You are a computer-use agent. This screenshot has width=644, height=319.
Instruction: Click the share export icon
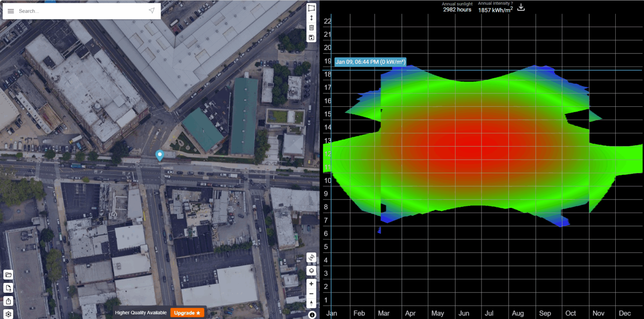click(x=9, y=301)
